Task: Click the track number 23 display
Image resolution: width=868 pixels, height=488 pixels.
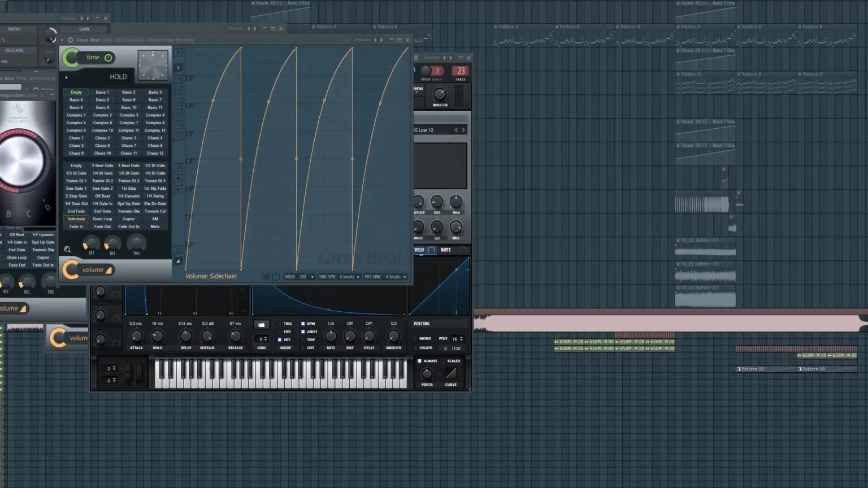Action: [x=461, y=71]
